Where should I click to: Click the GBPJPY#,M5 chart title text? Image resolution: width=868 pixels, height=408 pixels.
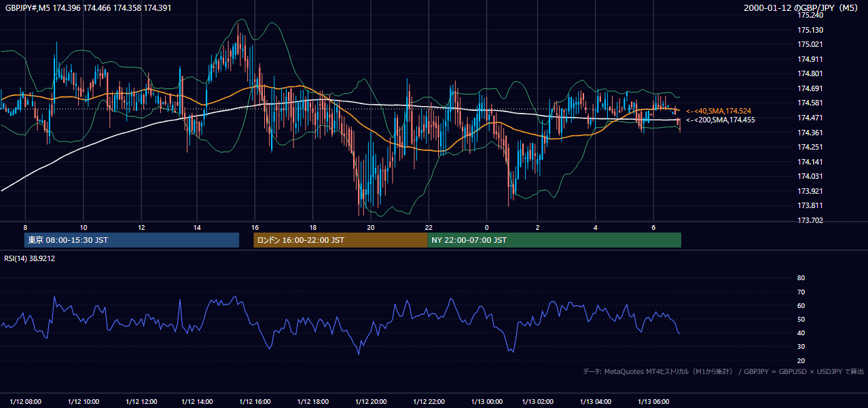click(x=88, y=7)
